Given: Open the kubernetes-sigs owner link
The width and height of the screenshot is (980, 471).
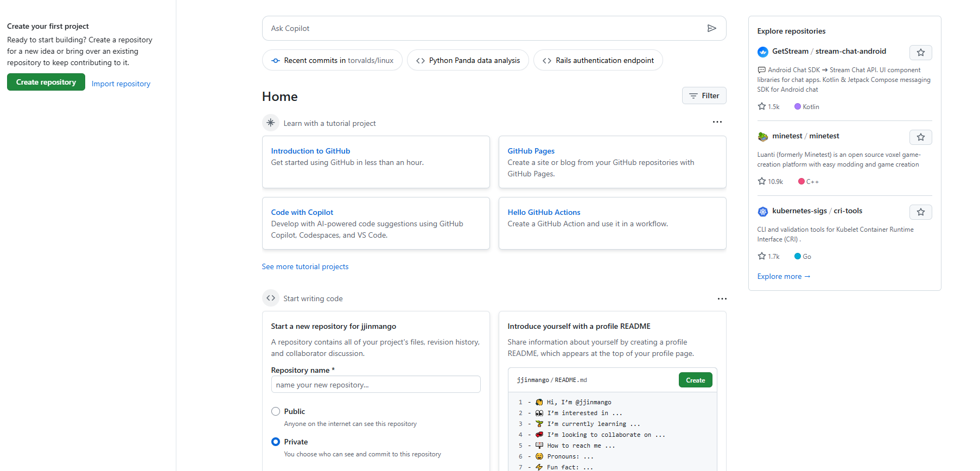Looking at the screenshot, I should click(x=799, y=211).
